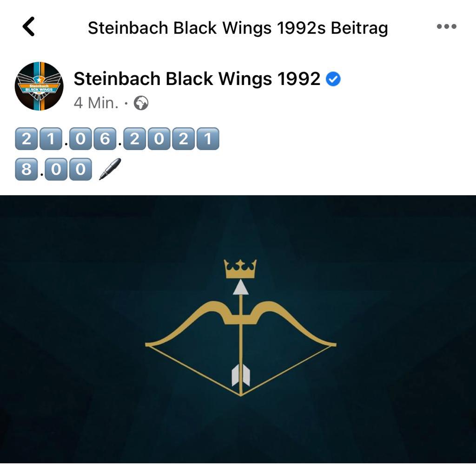Tap the globe public visibility icon
Screen dimensions: 476x465
tap(141, 103)
